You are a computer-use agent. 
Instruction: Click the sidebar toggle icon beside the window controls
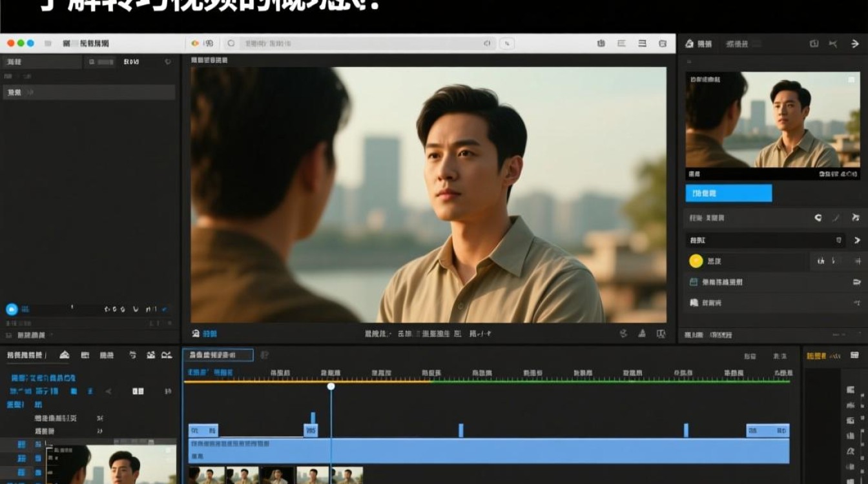48,43
